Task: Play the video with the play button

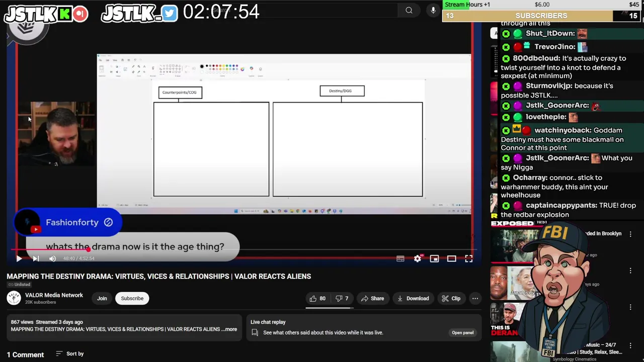Action: (19, 258)
